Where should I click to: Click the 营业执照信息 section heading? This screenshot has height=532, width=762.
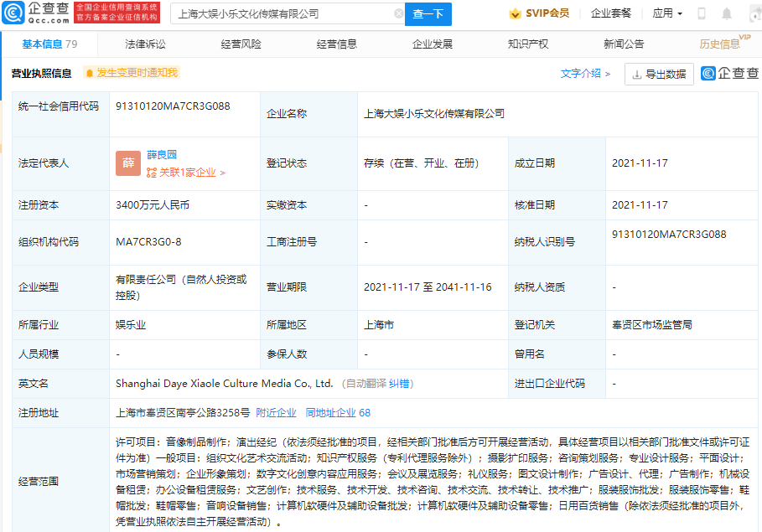click(41, 74)
